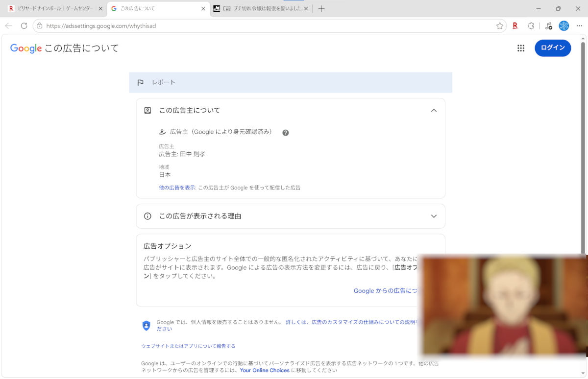Viewport: 588px width, 379px height.
Task: Open the media control music icon in toolbar
Action: 549,26
